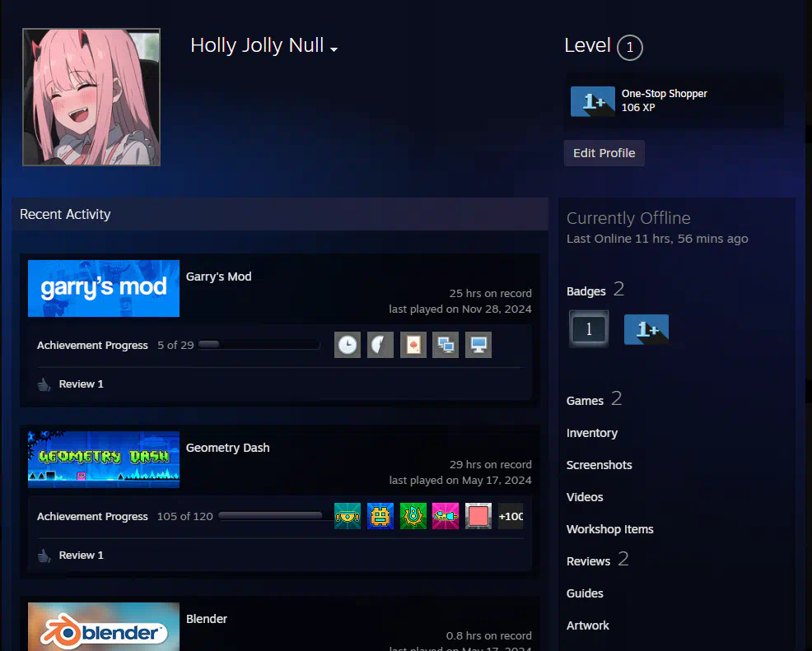Click the thumbs-up icon beside Garry's Mod review
Image resolution: width=812 pixels, height=651 pixels.
point(44,384)
